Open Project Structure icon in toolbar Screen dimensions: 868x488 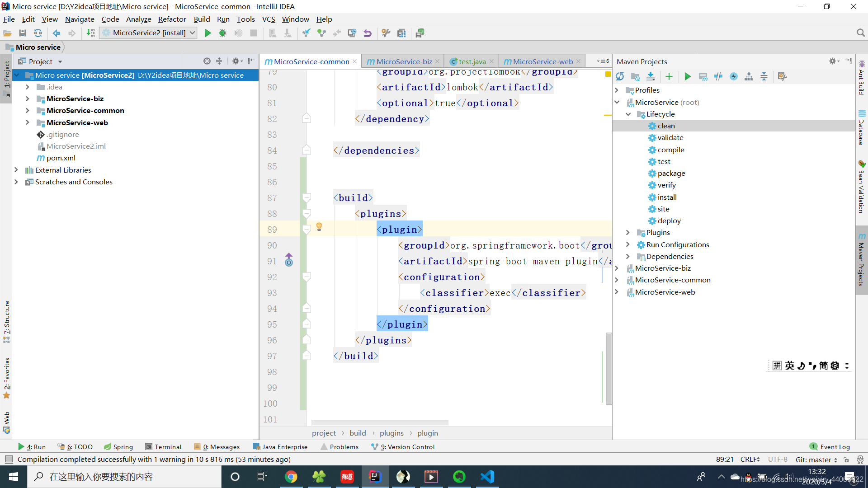coord(401,33)
